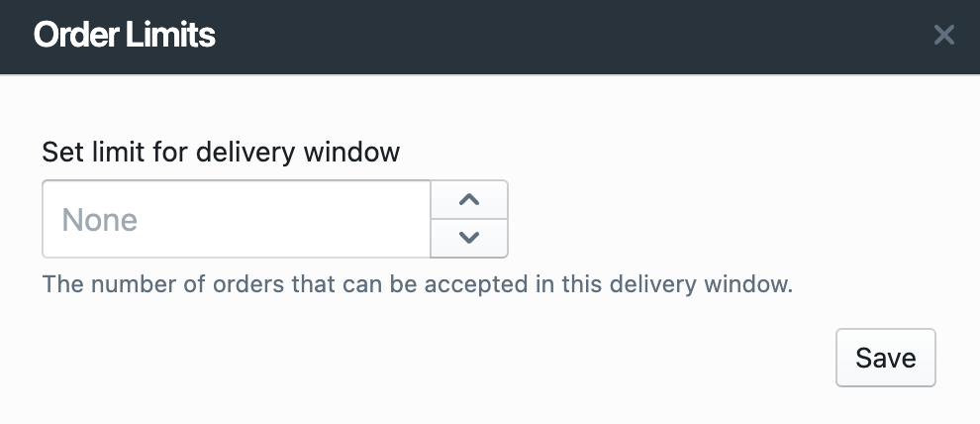Save the order limit
The image size is (980, 424).
click(x=885, y=358)
